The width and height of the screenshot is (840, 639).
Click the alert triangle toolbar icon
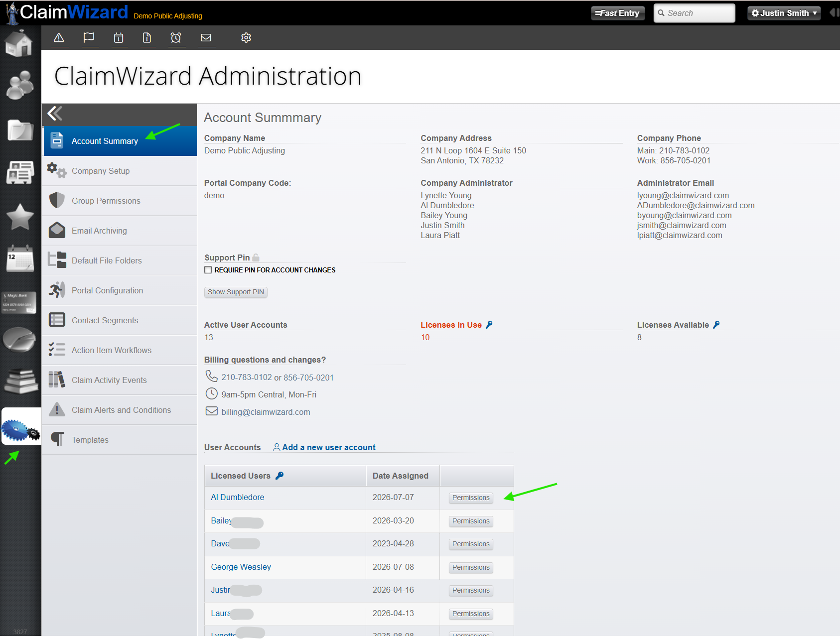[x=59, y=38]
